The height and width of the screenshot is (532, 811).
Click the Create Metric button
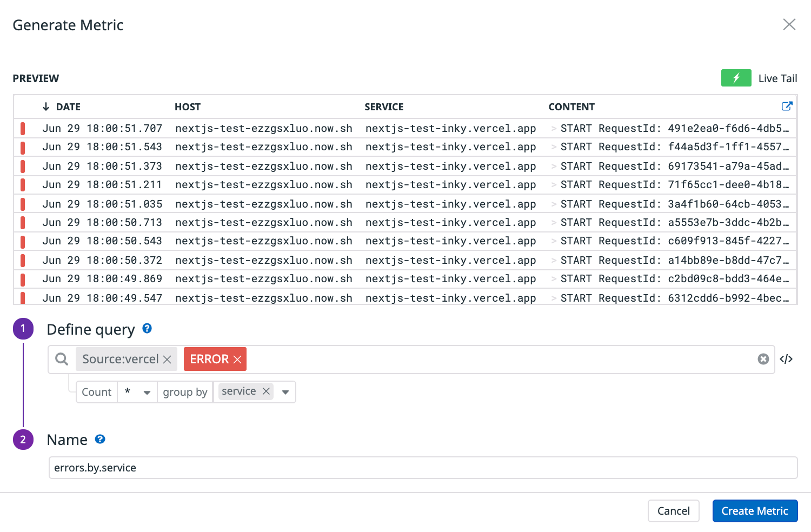click(755, 510)
